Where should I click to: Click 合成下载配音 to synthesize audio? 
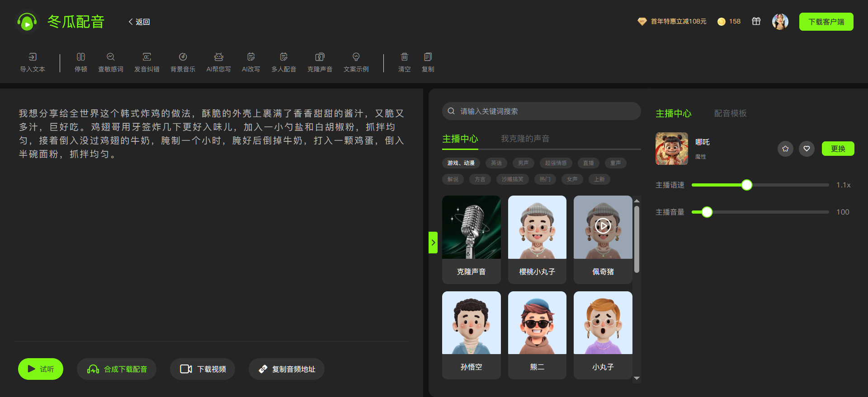pyautogui.click(x=117, y=369)
